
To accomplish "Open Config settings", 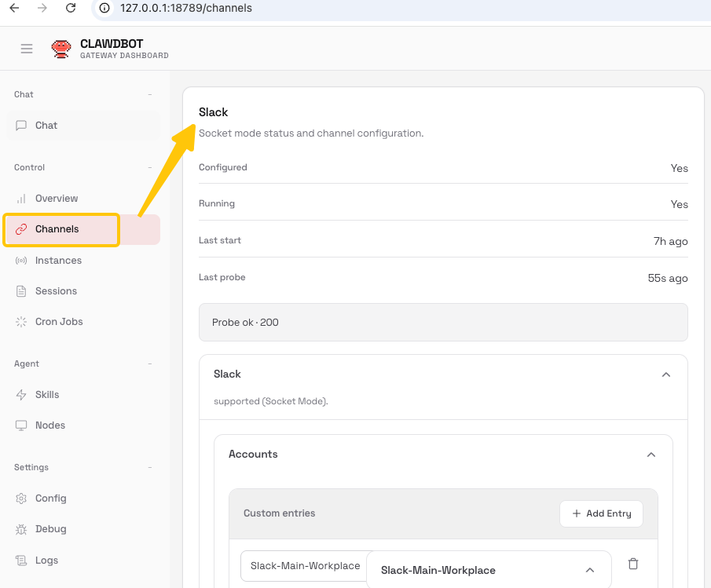I will (50, 499).
